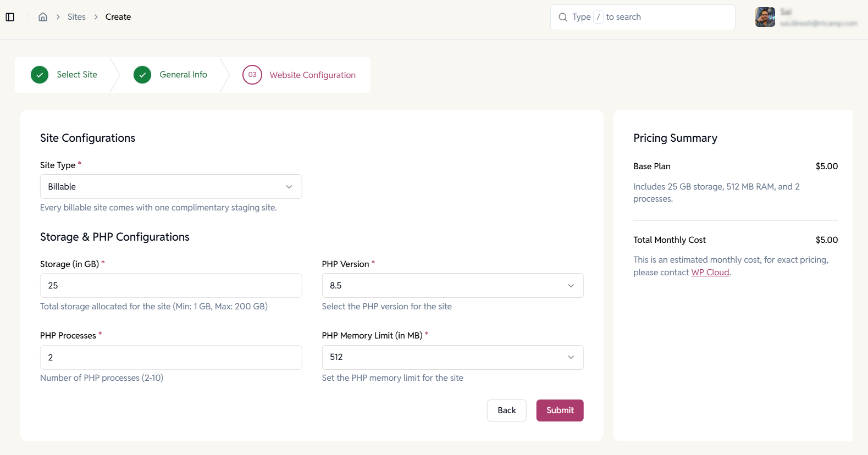Open the Website Configuration step
The height and width of the screenshot is (455, 868).
coord(312,75)
